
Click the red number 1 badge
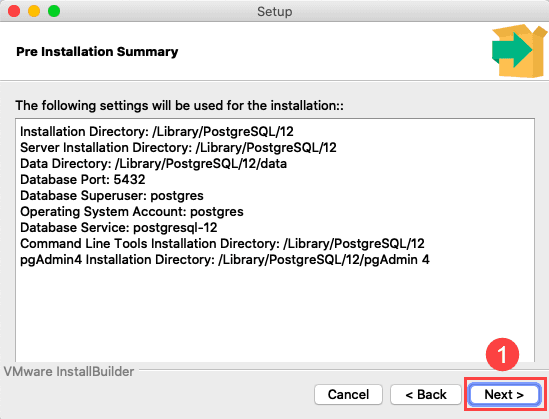tap(502, 354)
